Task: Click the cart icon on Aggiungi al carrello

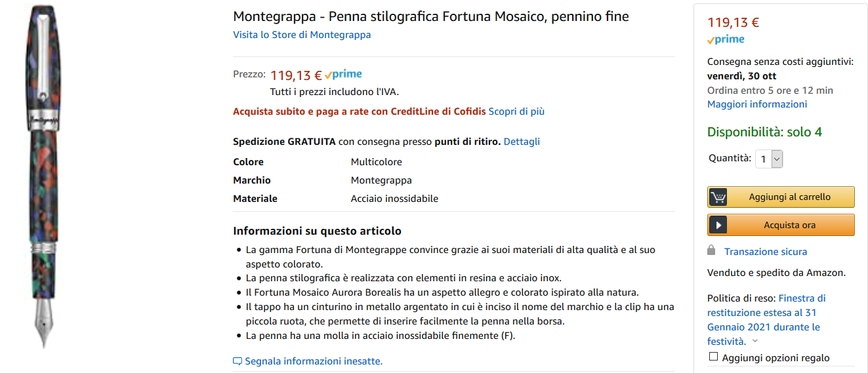Action: click(718, 197)
